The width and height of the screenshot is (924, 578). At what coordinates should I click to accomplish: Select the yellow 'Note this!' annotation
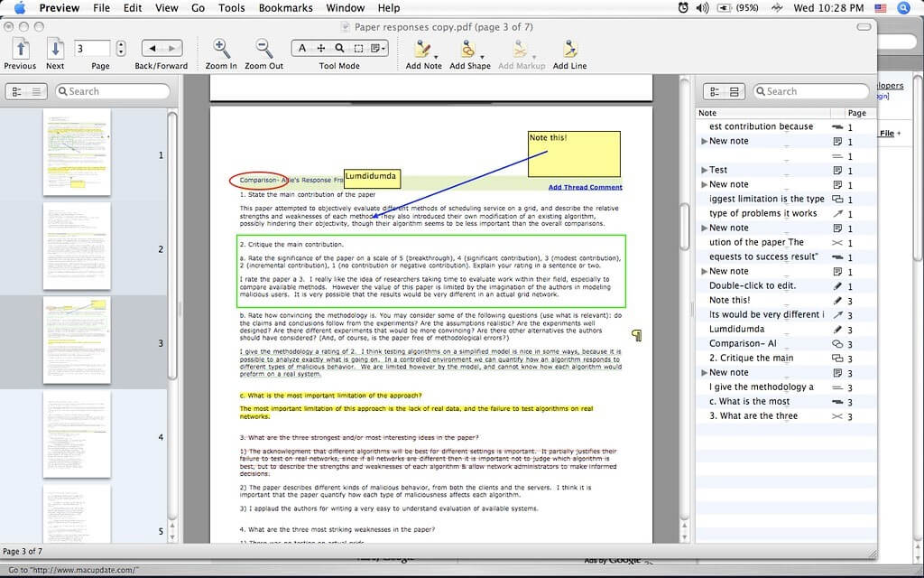pos(574,154)
